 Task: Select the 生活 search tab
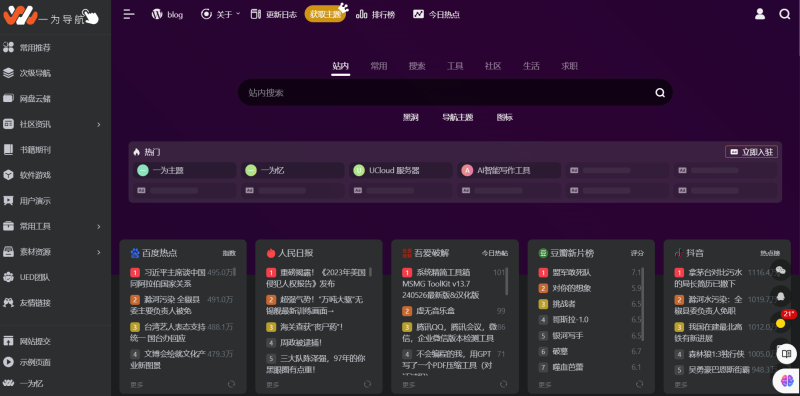coord(531,66)
